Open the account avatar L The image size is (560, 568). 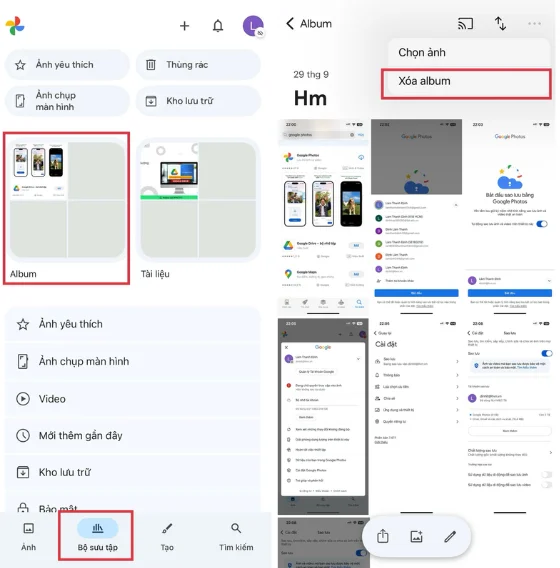pos(253,26)
